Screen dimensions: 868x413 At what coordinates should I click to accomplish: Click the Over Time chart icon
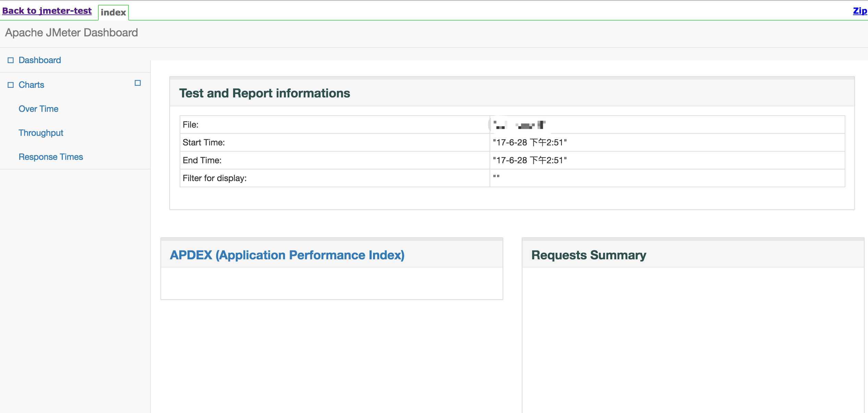[x=39, y=108]
